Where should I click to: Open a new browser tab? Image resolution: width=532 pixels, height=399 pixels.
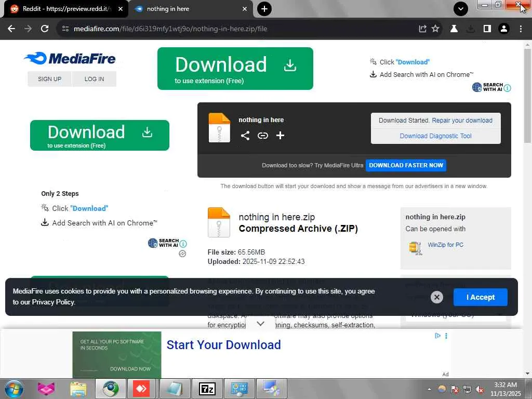pyautogui.click(x=264, y=9)
